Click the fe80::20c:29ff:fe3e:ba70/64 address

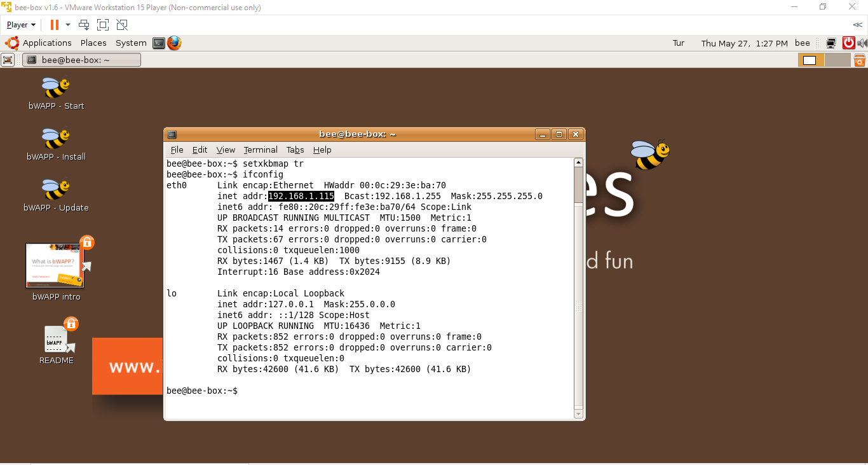[x=347, y=207]
